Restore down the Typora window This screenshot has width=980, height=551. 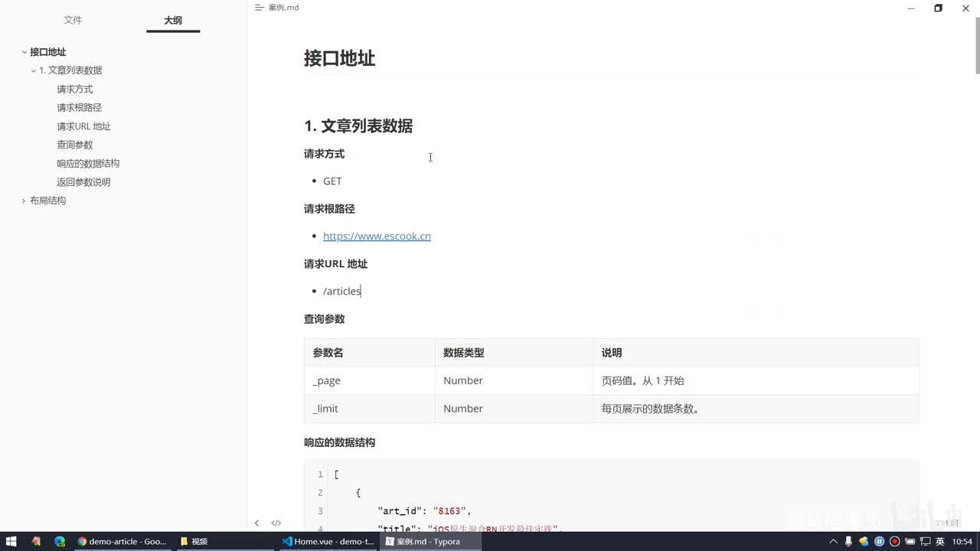938,8
